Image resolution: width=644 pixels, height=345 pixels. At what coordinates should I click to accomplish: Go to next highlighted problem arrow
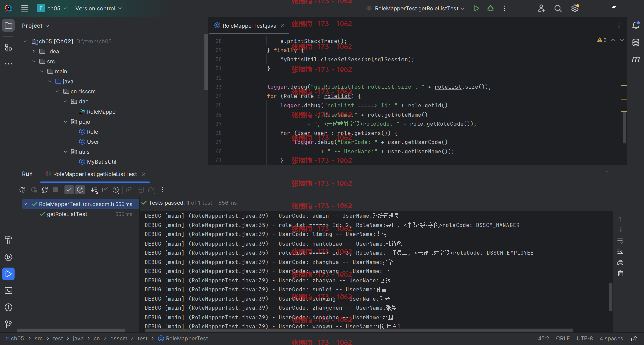[x=622, y=40]
